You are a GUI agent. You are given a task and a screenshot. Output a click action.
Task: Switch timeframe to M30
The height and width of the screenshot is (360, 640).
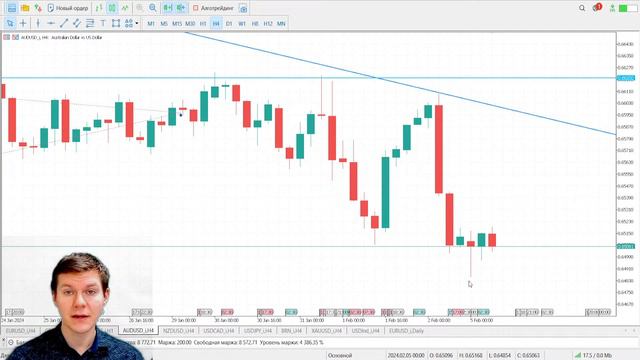pyautogui.click(x=190, y=24)
